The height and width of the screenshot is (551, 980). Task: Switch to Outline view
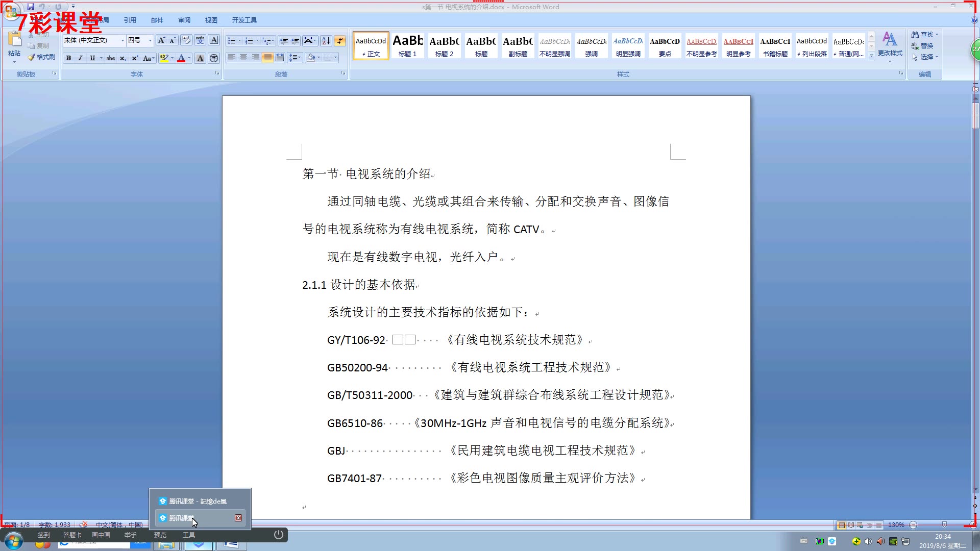tap(869, 524)
